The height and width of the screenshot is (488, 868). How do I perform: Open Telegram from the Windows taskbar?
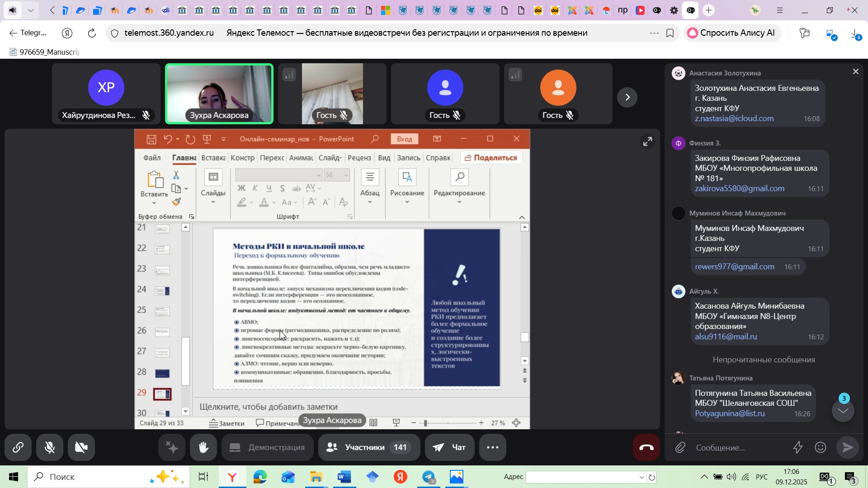tap(429, 477)
